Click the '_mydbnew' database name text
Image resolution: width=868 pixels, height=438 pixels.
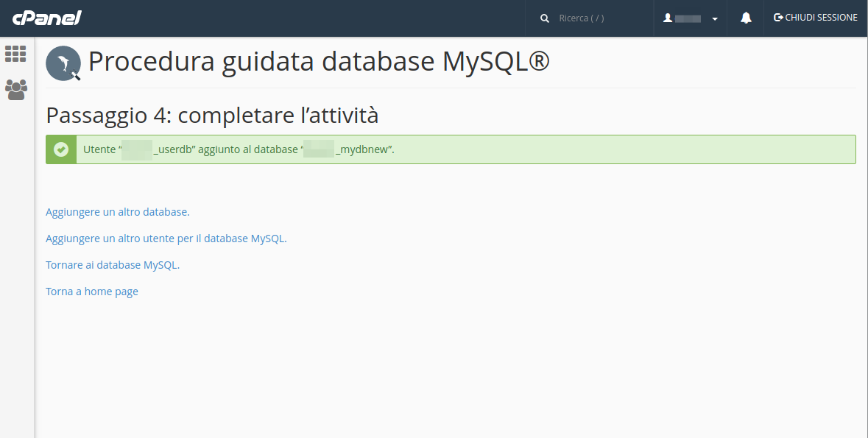point(361,149)
